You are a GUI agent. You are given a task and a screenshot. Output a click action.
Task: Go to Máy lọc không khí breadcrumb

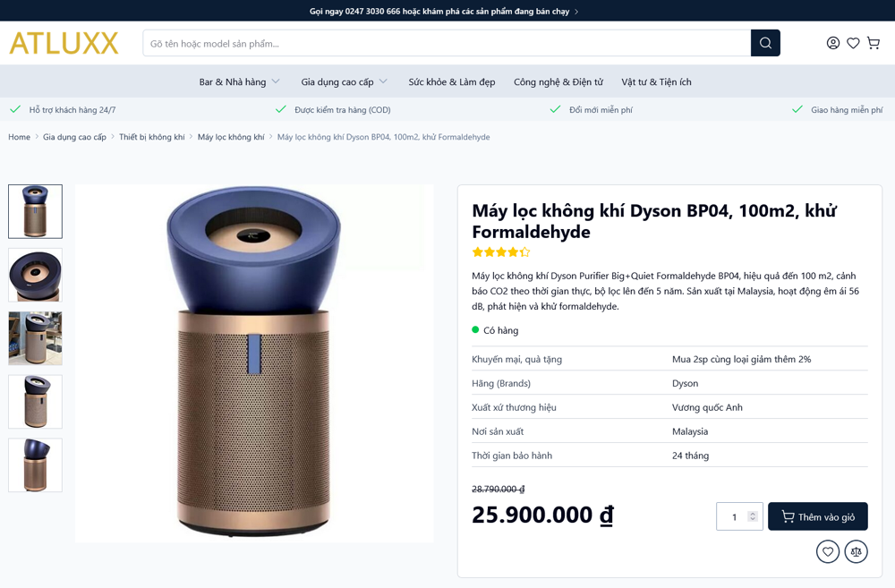pyautogui.click(x=231, y=137)
